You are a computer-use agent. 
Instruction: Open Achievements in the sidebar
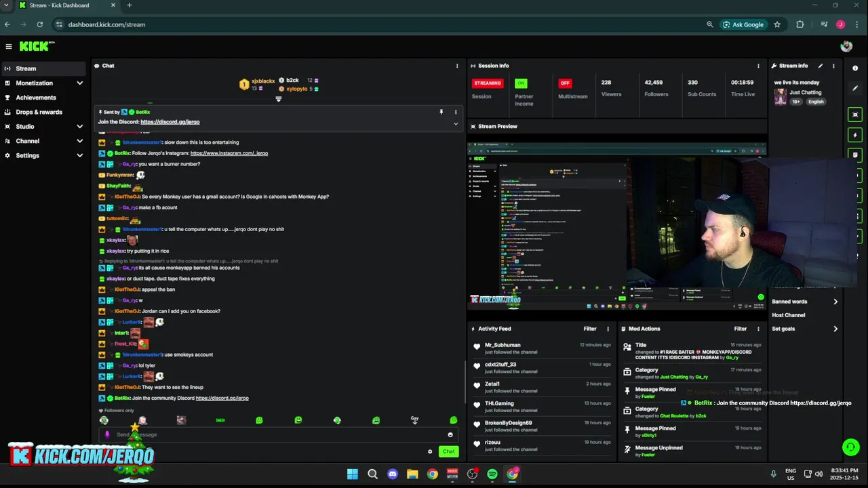point(43,98)
